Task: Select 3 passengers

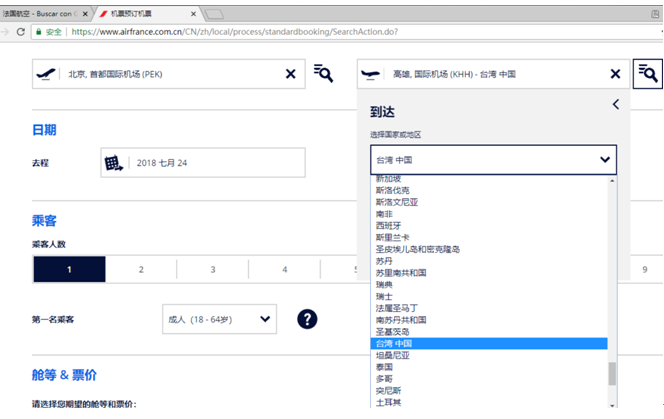Action: coord(213,269)
